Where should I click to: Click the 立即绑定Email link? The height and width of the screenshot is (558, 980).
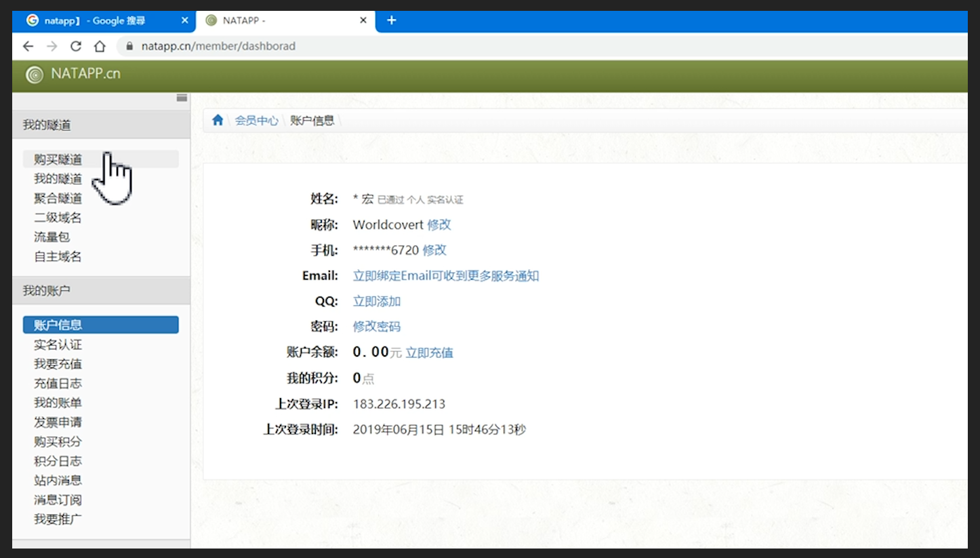point(446,276)
